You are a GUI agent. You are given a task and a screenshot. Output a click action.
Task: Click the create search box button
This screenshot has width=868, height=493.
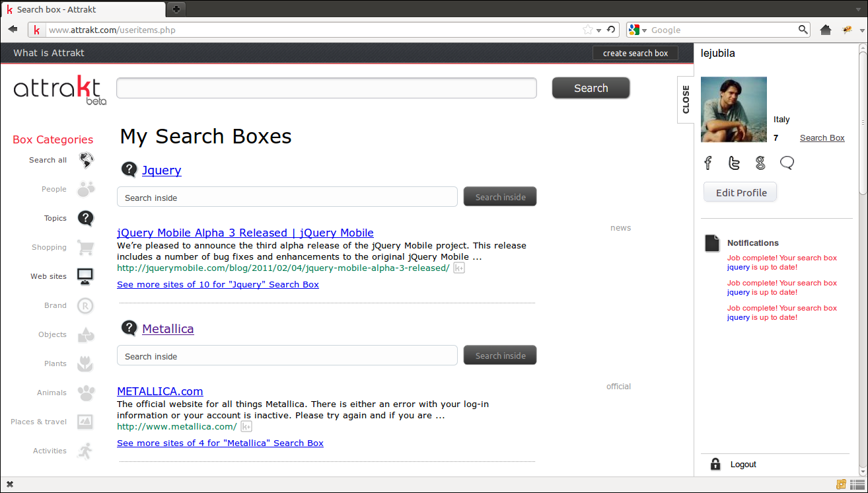click(635, 53)
